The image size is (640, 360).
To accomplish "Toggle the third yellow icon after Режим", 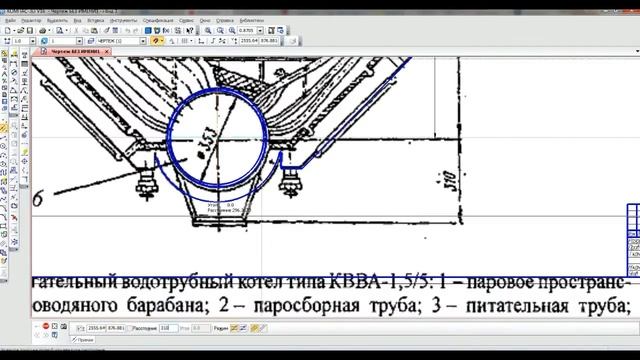I will (254, 328).
